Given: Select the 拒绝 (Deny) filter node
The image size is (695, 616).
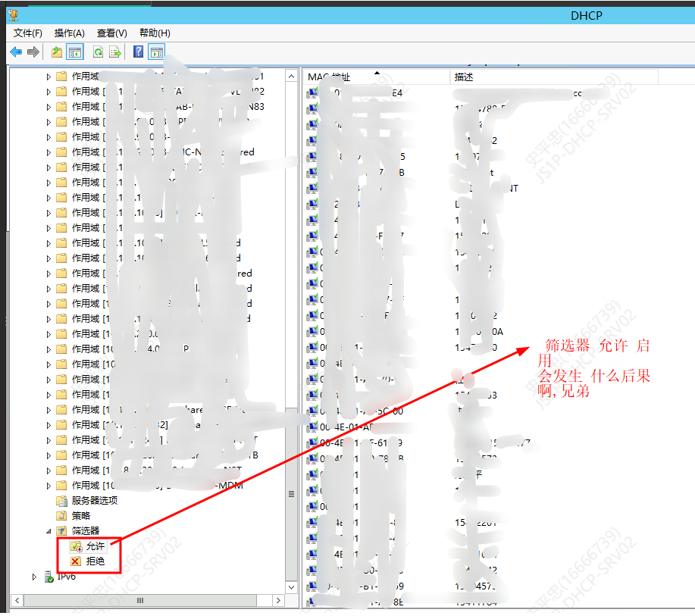Looking at the screenshot, I should tap(95, 561).
